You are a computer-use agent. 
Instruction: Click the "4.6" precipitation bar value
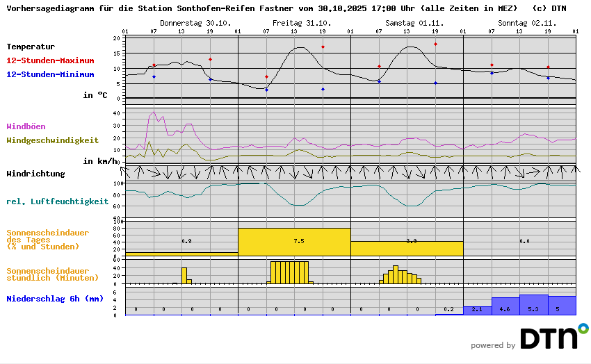[x=505, y=309]
